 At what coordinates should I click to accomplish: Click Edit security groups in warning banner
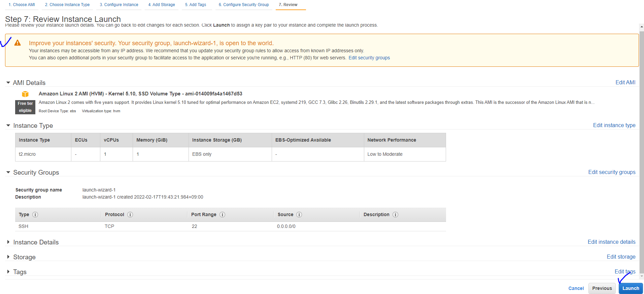369,58
